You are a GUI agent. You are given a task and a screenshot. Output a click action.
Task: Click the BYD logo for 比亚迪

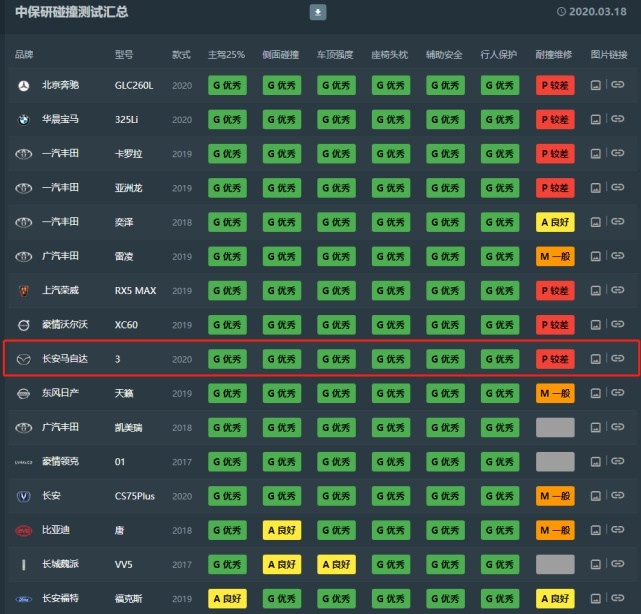pos(24,531)
